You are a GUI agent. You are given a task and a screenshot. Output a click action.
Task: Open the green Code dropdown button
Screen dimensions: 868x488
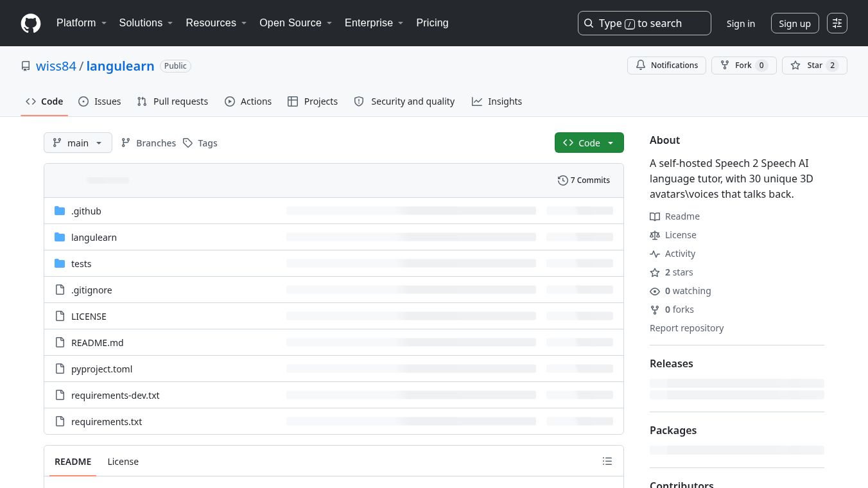pos(589,143)
